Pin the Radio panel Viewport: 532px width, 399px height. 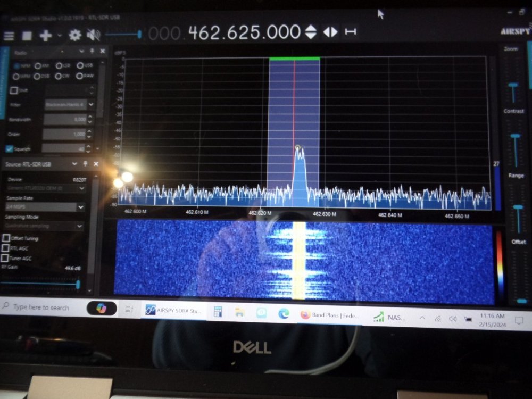pos(92,52)
